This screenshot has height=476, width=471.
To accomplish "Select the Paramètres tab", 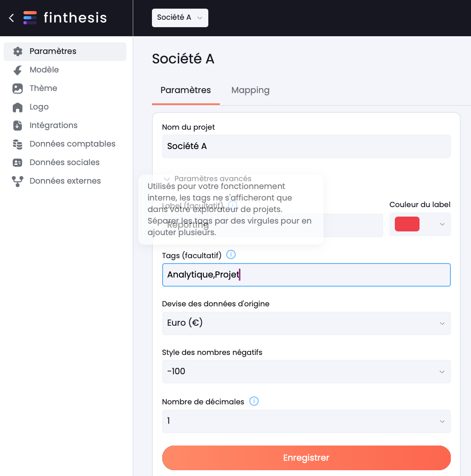I will point(186,90).
